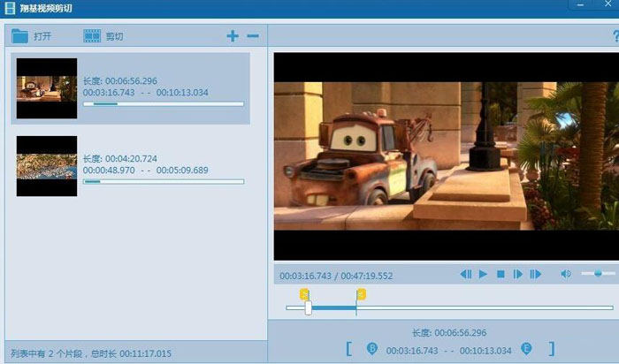Image resolution: width=619 pixels, height=364 pixels.
Task: Click the end marker flag on timeline
Action: pos(361,294)
